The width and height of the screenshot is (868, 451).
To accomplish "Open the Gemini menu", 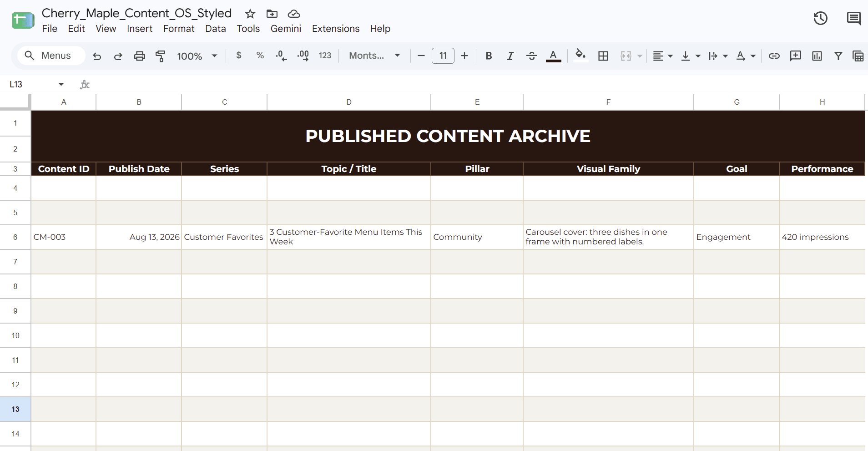I will [286, 29].
